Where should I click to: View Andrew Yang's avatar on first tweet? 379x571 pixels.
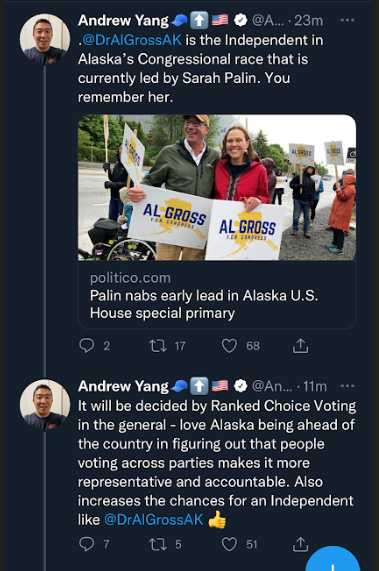(45, 39)
